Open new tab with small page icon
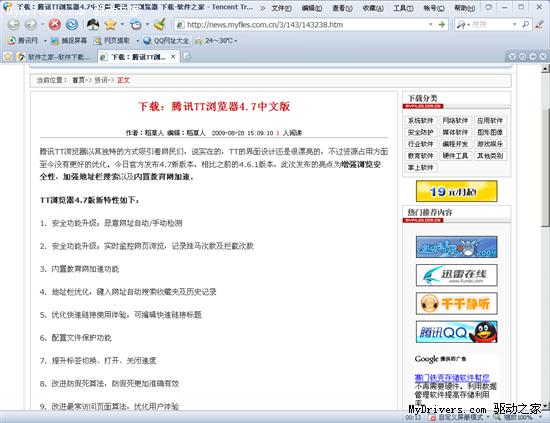This screenshot has height=423, width=550. 187,56
